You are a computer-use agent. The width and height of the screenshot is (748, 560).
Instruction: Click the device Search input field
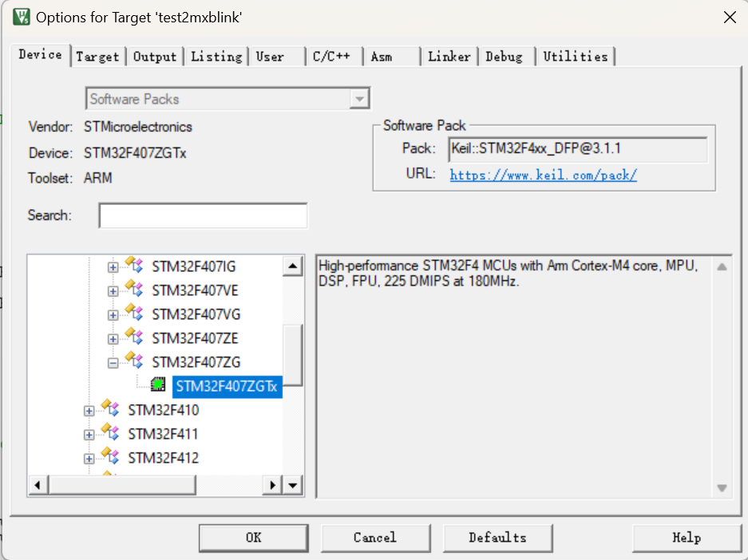click(204, 215)
